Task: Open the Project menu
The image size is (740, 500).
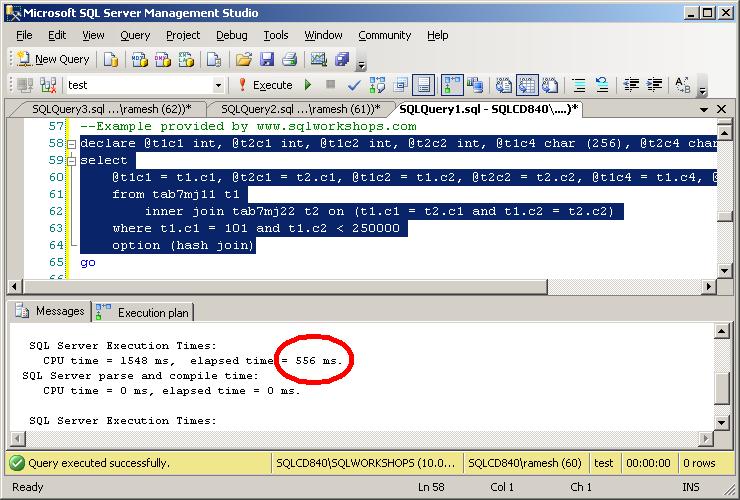Action: (x=183, y=35)
